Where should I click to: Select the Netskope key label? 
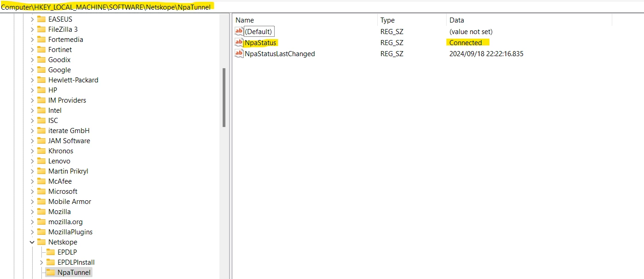[x=63, y=242]
